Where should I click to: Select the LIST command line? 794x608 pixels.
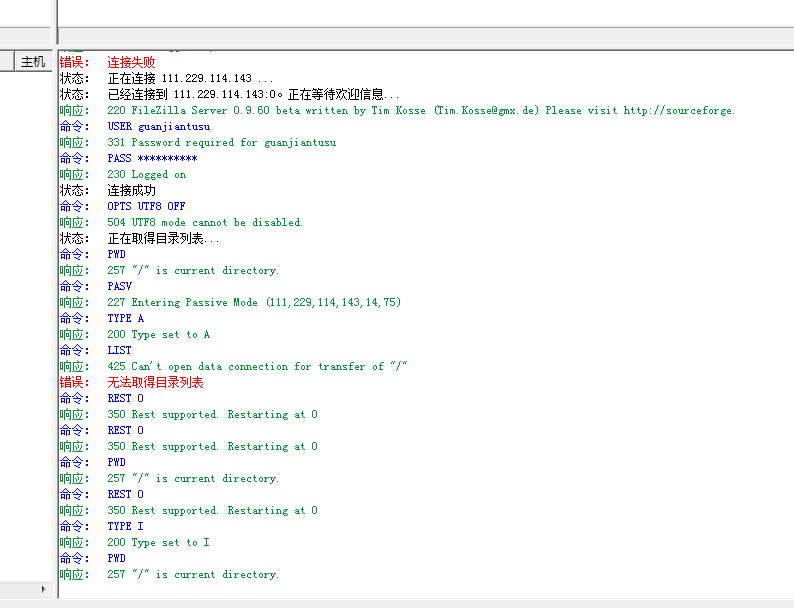click(x=96, y=350)
